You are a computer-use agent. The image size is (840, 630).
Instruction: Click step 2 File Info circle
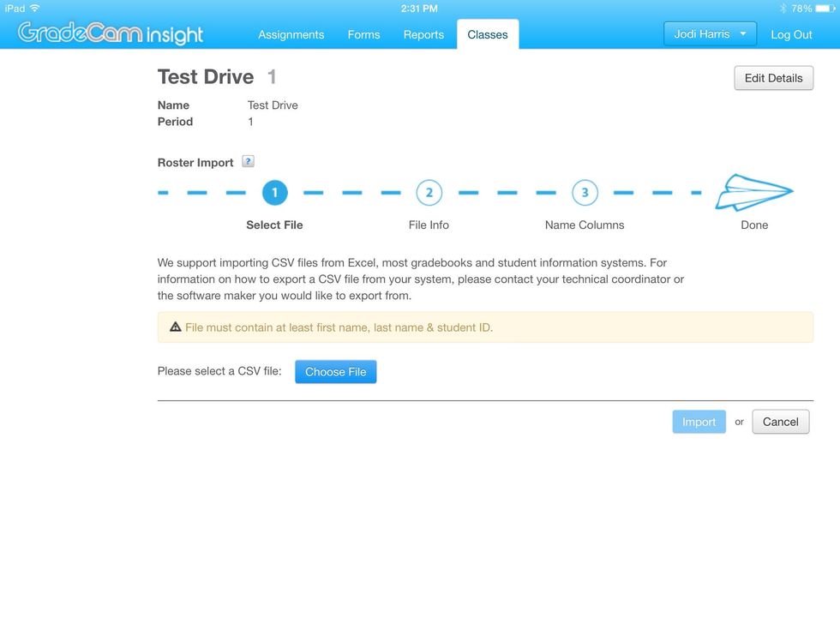pyautogui.click(x=429, y=192)
